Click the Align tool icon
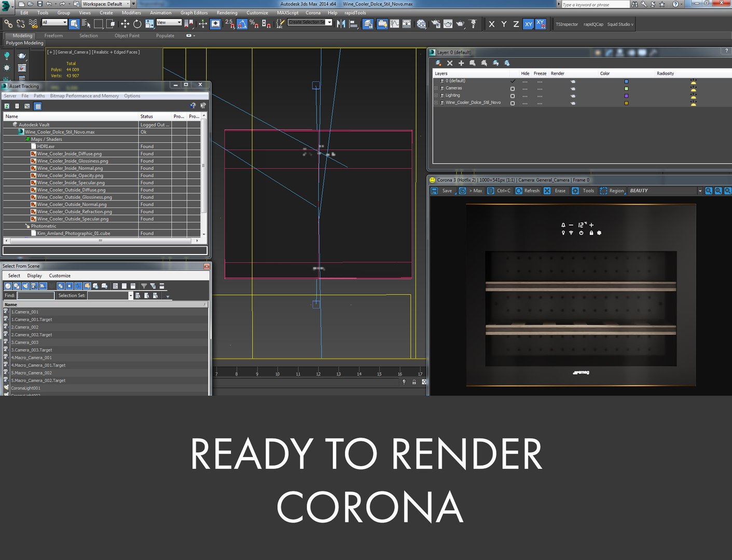This screenshot has height=560, width=732. coord(354,24)
